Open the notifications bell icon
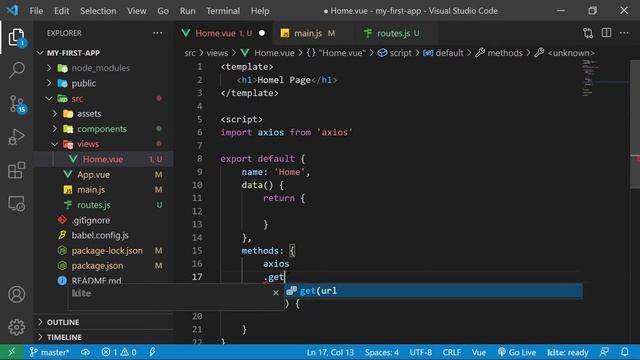This screenshot has height=360, width=640. point(624,352)
